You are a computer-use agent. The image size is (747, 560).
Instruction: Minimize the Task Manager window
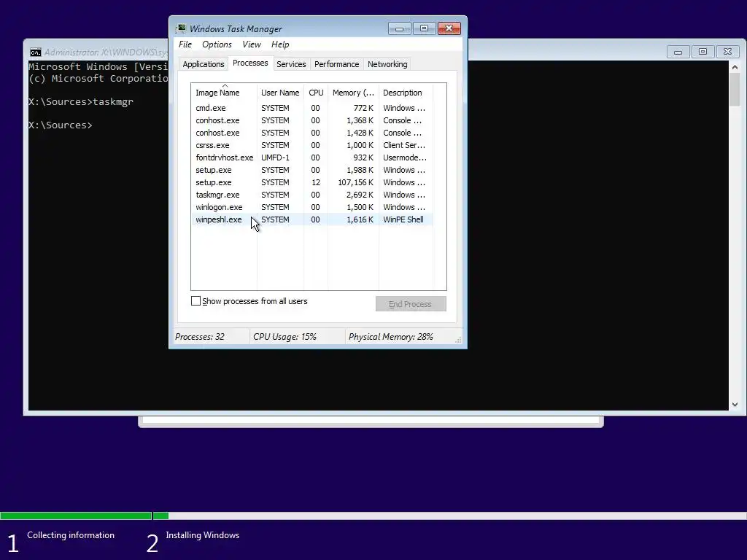point(399,28)
